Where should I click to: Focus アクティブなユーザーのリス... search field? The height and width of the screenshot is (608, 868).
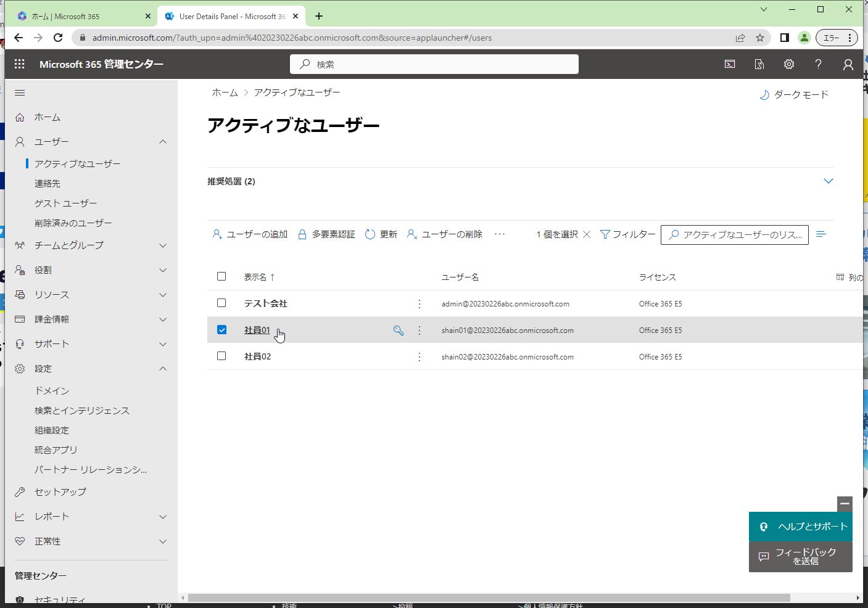[x=735, y=235]
